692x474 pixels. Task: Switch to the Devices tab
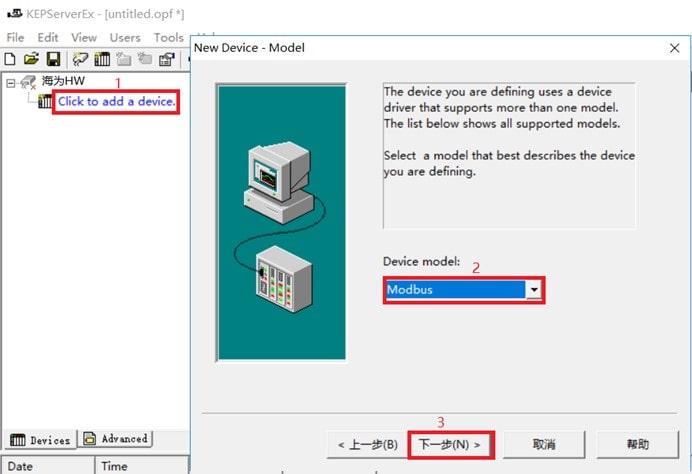[x=40, y=440]
